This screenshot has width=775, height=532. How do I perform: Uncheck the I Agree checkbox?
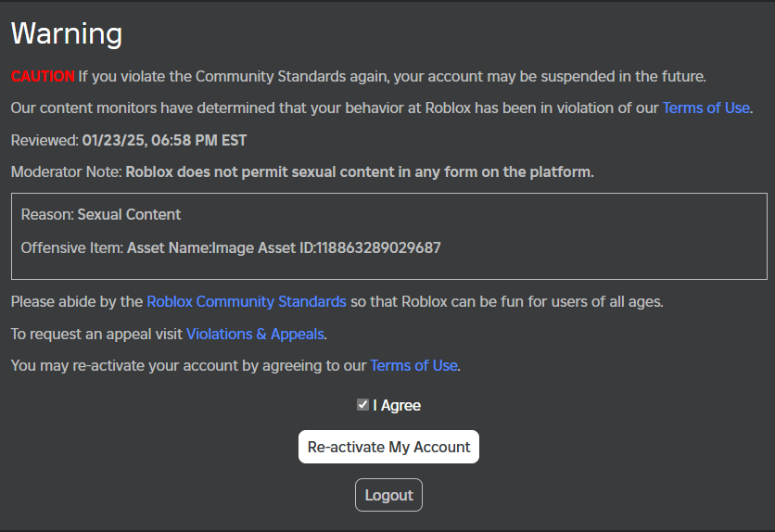(x=362, y=405)
